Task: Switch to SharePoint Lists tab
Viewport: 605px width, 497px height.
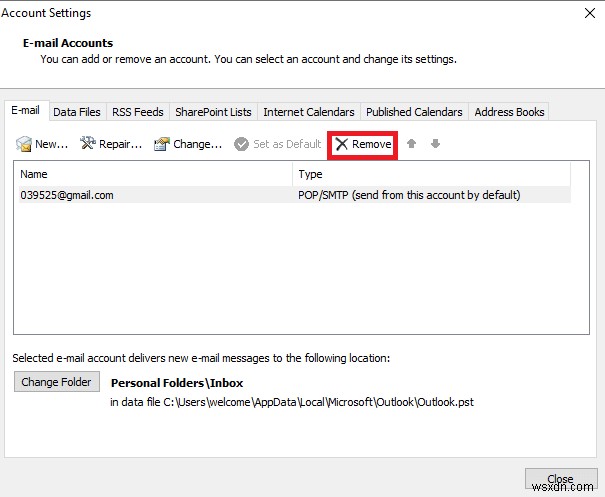Action: 213,112
